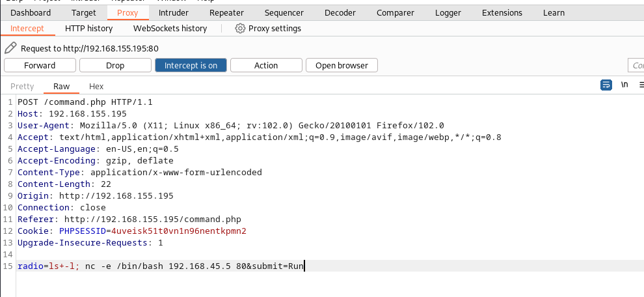Click the radio=ls+-l request body line
Screen dimensions: 644x297
pos(161,266)
